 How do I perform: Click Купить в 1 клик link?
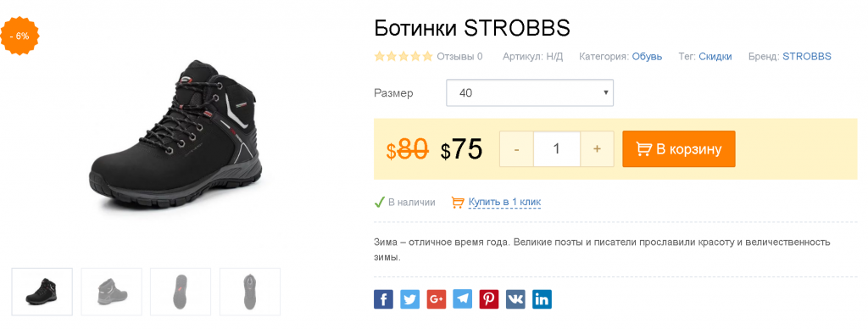[504, 202]
